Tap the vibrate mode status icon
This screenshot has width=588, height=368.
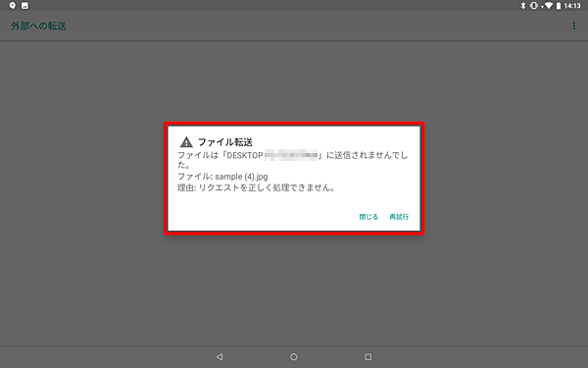[534, 5]
